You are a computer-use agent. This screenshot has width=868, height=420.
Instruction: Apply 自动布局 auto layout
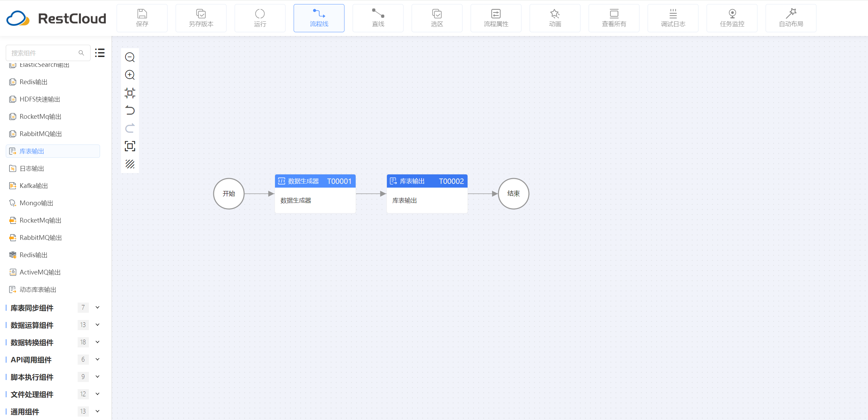[791, 18]
